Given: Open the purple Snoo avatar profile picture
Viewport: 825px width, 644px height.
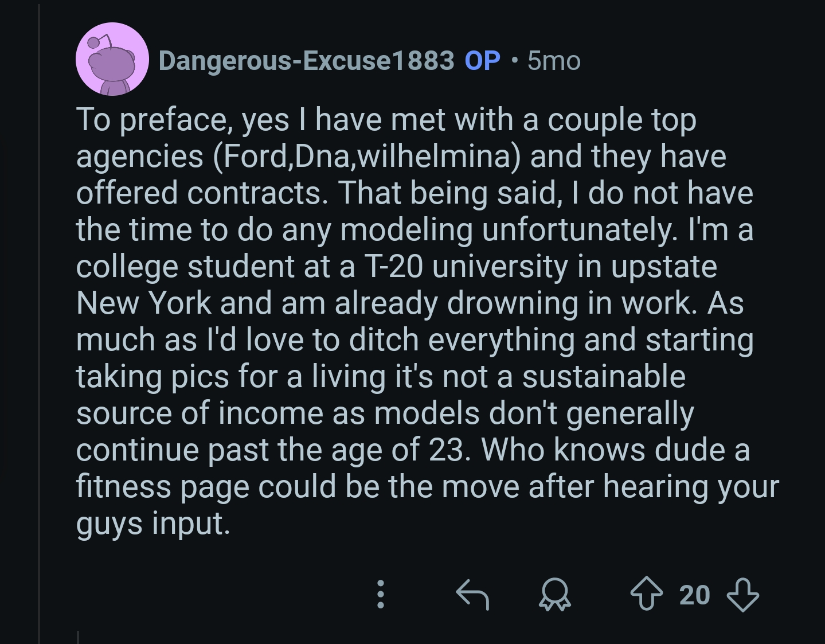Looking at the screenshot, I should (112, 59).
